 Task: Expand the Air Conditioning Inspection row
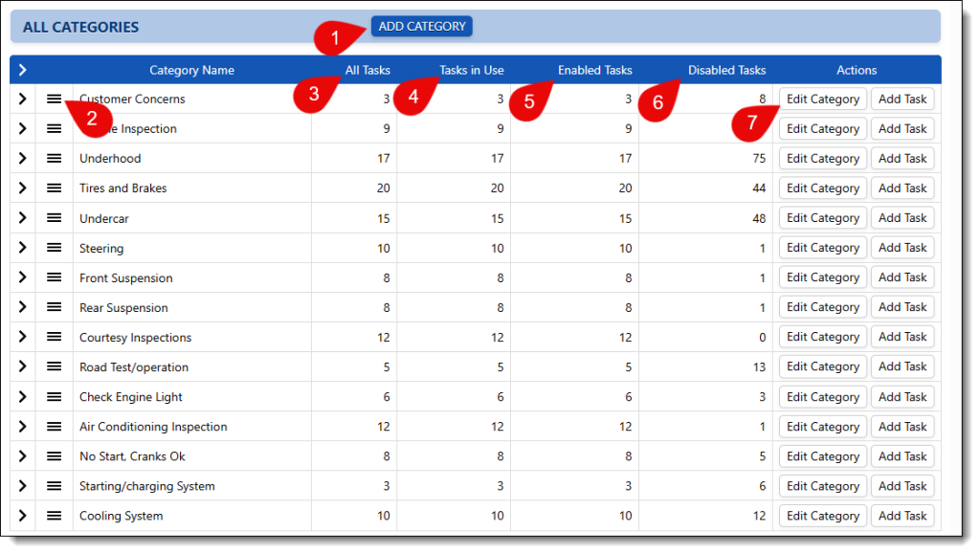click(x=23, y=427)
